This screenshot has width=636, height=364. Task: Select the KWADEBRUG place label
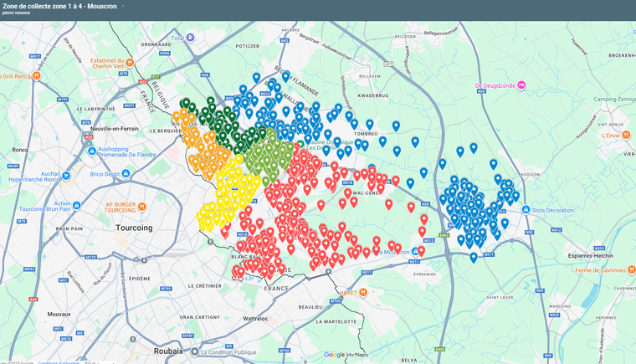[x=373, y=95]
